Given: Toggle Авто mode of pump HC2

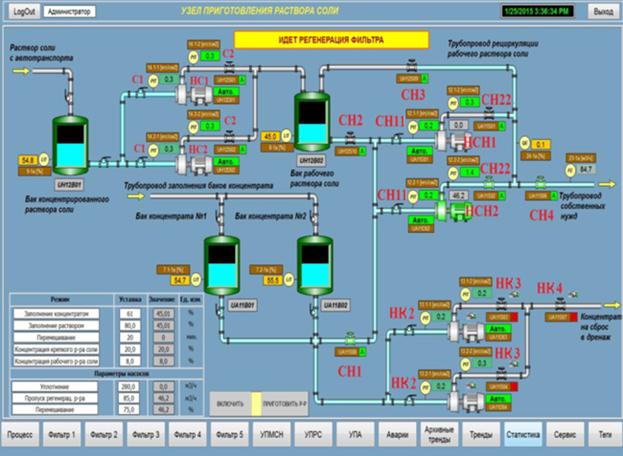Looking at the screenshot, I should (226, 162).
